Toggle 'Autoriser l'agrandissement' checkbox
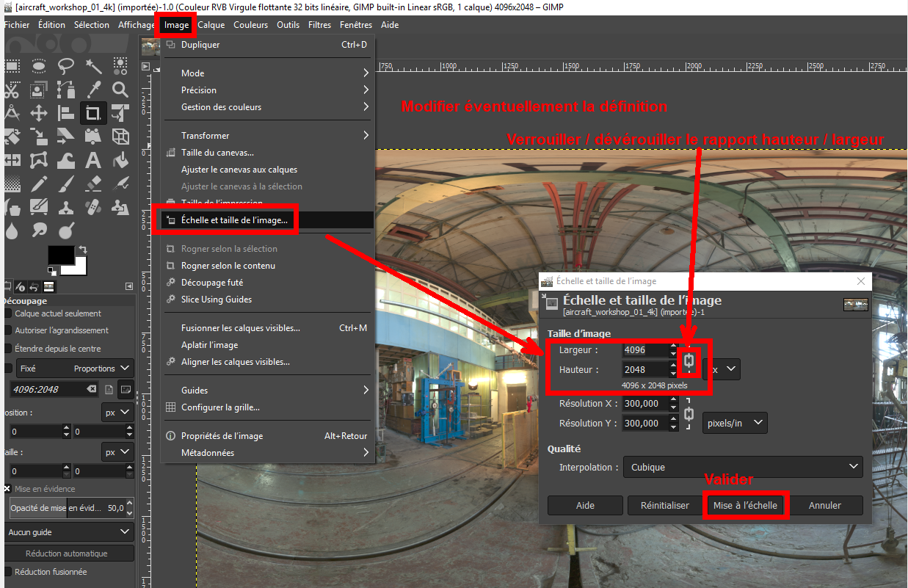This screenshot has height=588, width=908. coord(8,330)
